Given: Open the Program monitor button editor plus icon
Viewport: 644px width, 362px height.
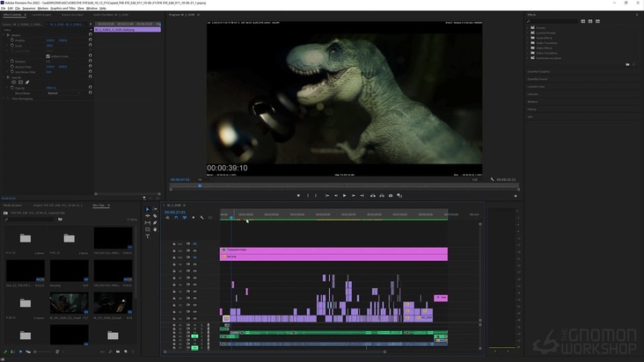Looking at the screenshot, I should click(x=516, y=196).
